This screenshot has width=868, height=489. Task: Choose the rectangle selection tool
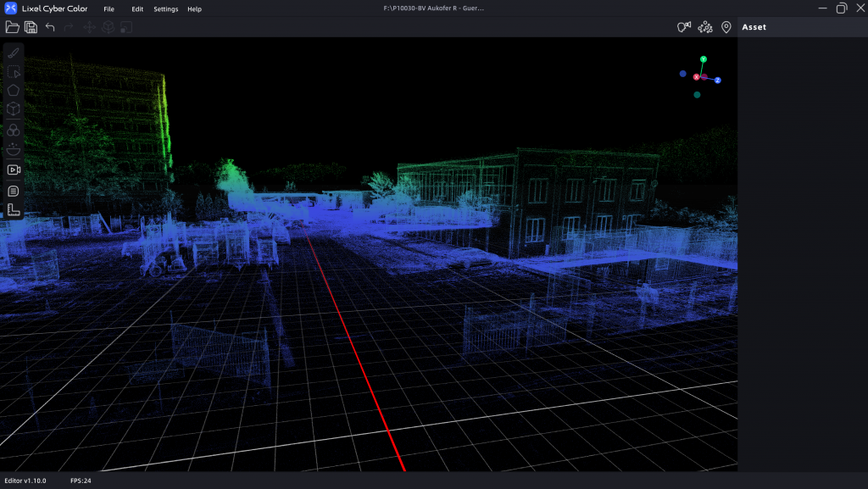coord(13,72)
